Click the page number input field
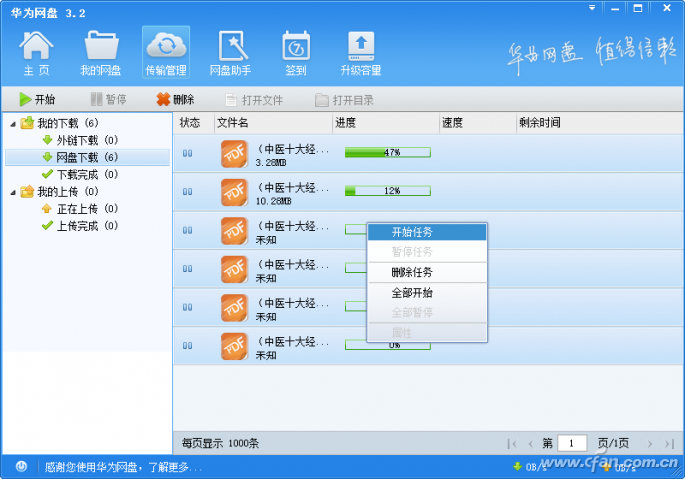The width and height of the screenshot is (685, 479). tap(572, 444)
